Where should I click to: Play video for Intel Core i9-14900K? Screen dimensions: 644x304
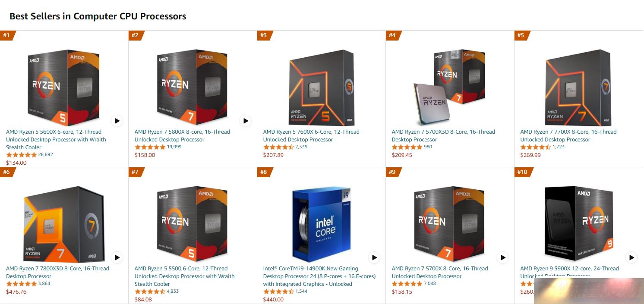[374, 257]
